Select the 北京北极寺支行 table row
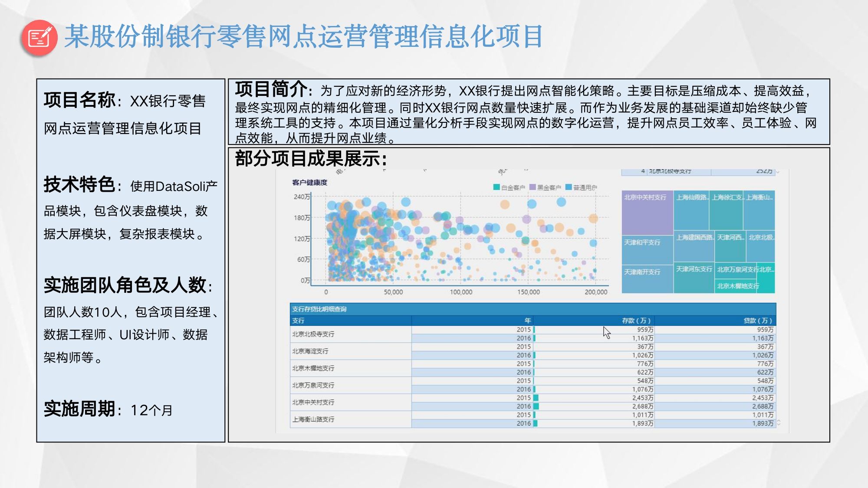The height and width of the screenshot is (488, 868). (x=313, y=334)
